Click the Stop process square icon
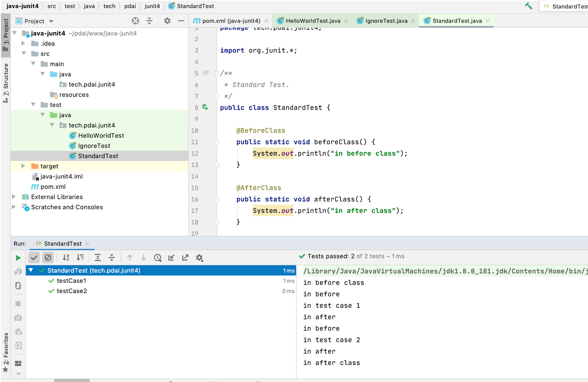Image resolution: width=588 pixels, height=382 pixels. [x=18, y=303]
